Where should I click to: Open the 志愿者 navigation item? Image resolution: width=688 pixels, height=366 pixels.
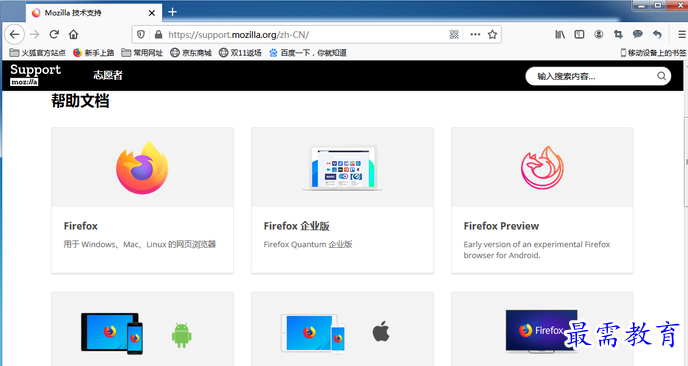[x=108, y=75]
